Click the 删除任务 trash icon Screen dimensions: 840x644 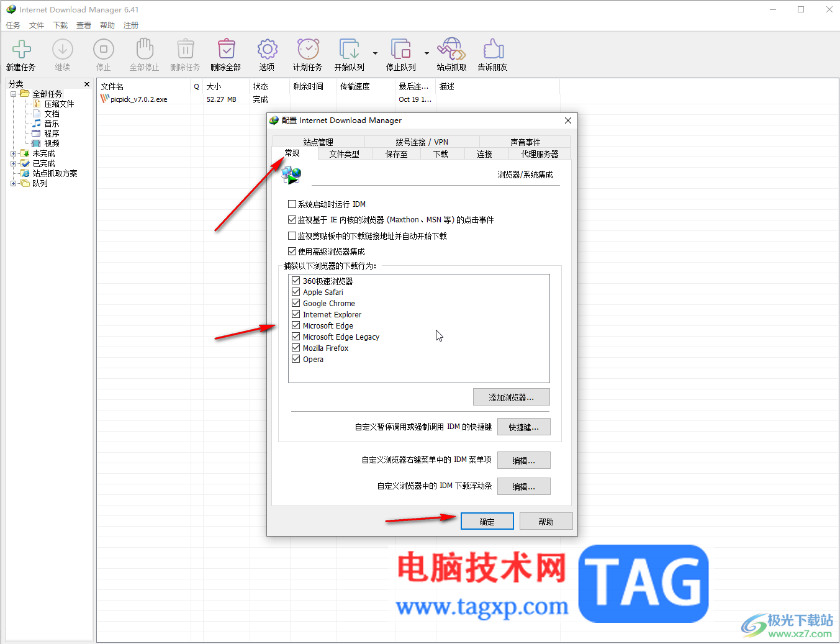coord(185,49)
